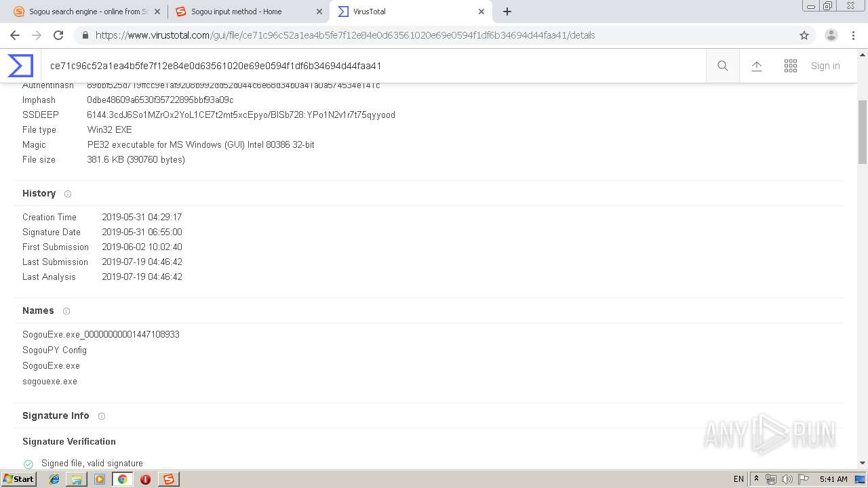This screenshot has width=868, height=488.
Task: Click the Imphash value
Action: (x=160, y=100)
